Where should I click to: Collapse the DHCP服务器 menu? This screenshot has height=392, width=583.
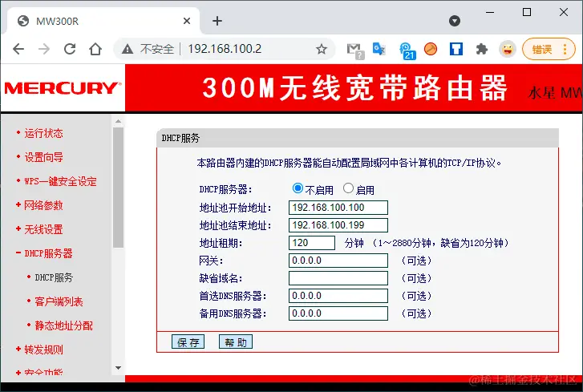[48, 253]
